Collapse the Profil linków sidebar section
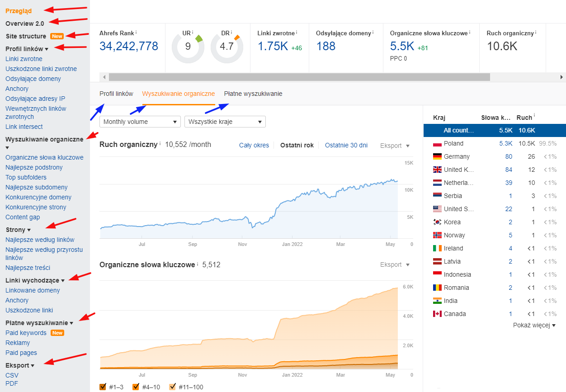 pos(27,49)
